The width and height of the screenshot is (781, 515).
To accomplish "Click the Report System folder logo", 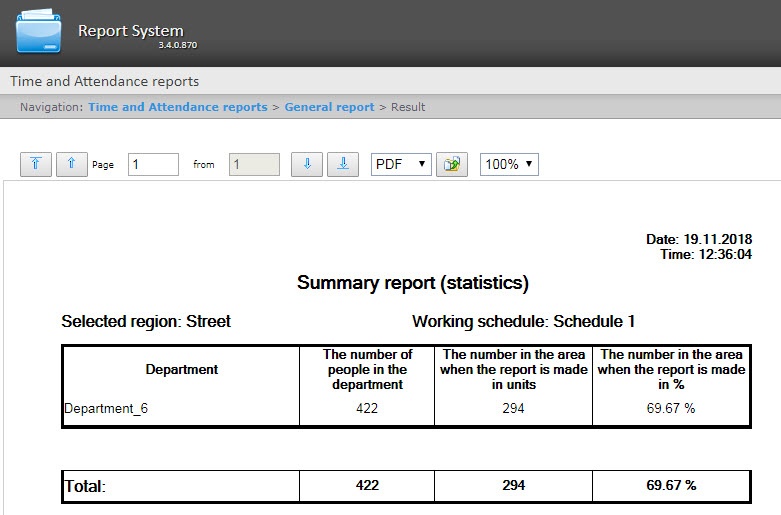I will [39, 32].
